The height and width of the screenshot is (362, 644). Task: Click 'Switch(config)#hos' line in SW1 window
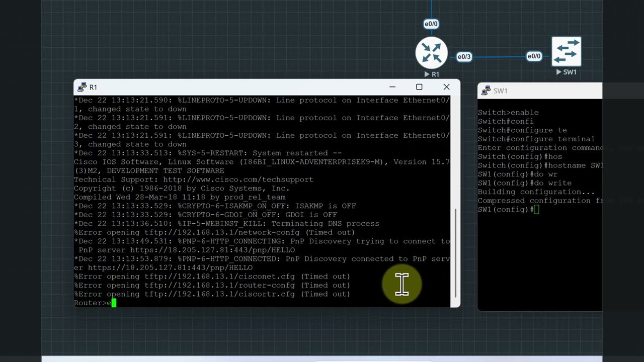point(520,156)
